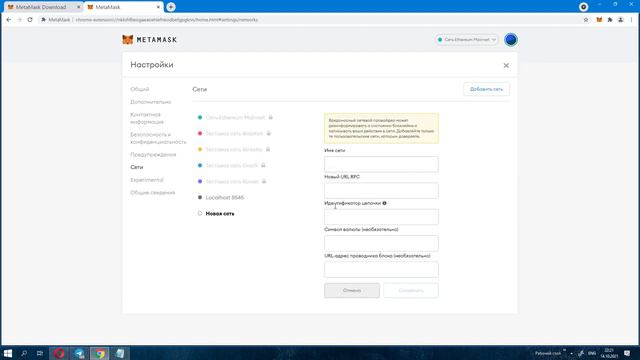
Task: Close the active MetaMask browser tab
Action: click(x=158, y=7)
